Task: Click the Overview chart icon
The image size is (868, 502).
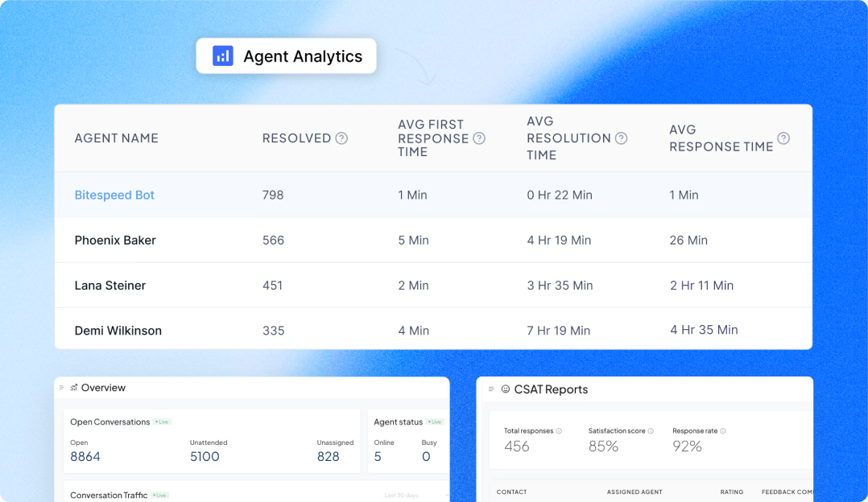Action: pos(73,388)
